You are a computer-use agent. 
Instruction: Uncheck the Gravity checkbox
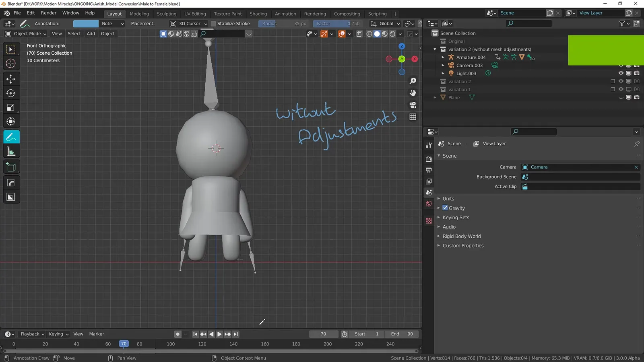click(x=445, y=208)
